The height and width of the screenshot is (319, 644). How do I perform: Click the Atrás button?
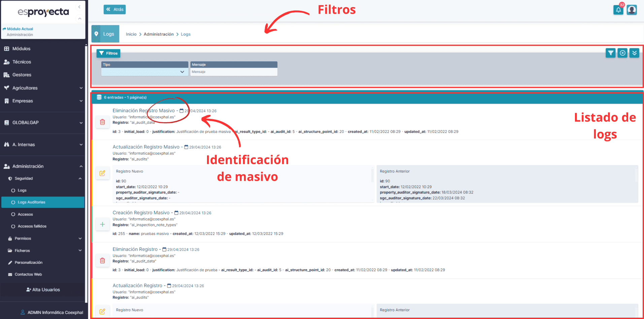(114, 9)
